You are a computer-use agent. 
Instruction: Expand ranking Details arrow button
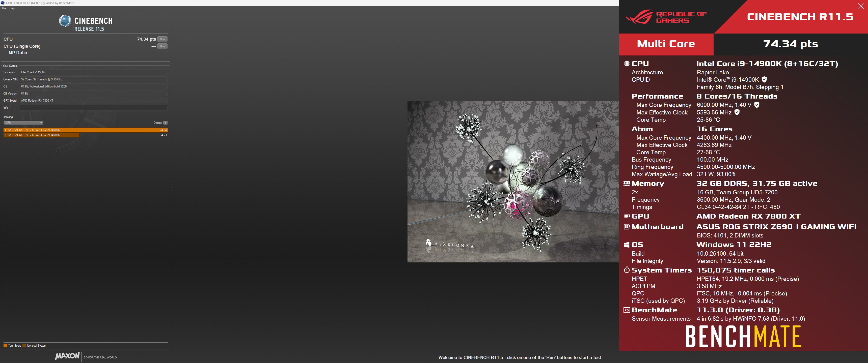click(166, 123)
